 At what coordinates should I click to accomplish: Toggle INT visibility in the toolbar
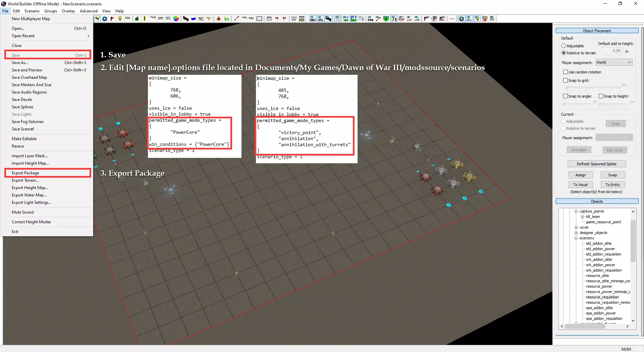[x=492, y=19]
